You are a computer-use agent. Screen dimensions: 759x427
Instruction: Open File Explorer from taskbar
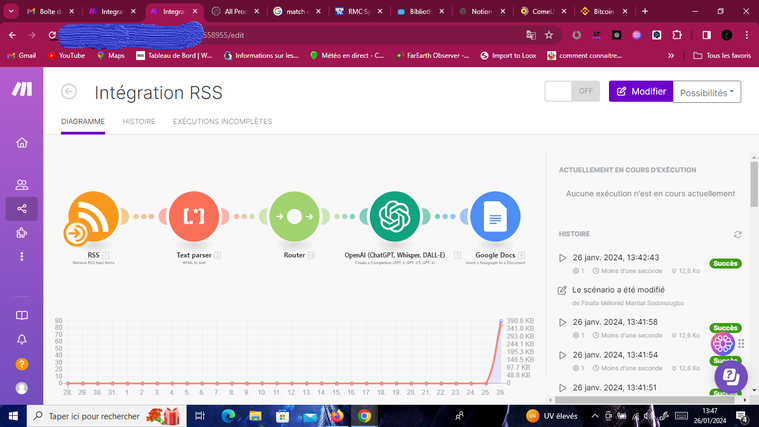click(x=255, y=416)
